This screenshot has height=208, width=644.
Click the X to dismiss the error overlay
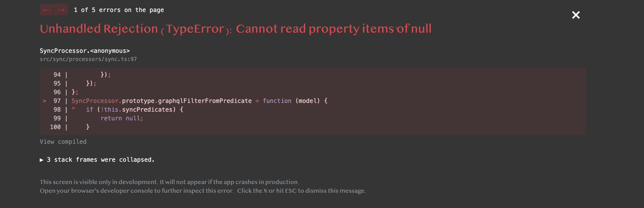click(x=575, y=15)
